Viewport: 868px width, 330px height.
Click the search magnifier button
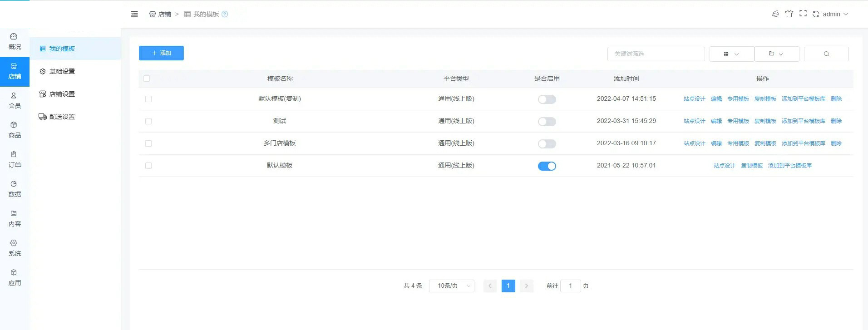pos(826,54)
